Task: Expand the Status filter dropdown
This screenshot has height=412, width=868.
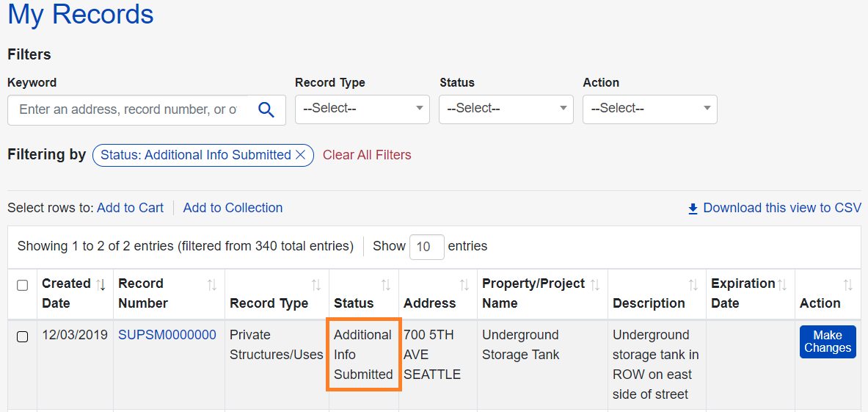Action: (506, 109)
